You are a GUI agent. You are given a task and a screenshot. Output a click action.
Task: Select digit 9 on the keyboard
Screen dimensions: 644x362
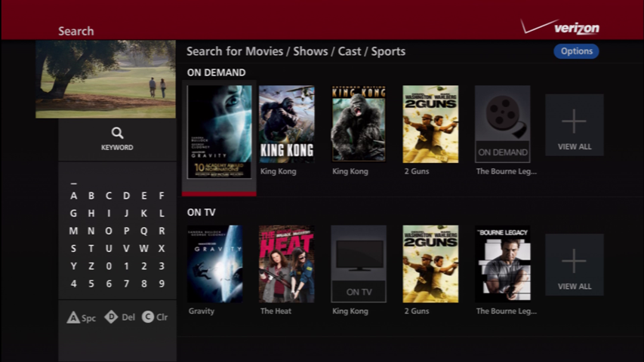(162, 284)
